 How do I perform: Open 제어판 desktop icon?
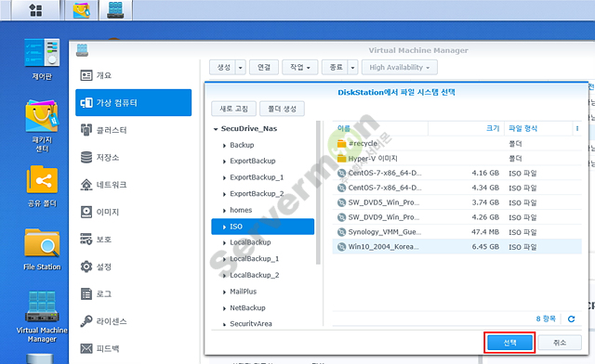tap(42, 59)
